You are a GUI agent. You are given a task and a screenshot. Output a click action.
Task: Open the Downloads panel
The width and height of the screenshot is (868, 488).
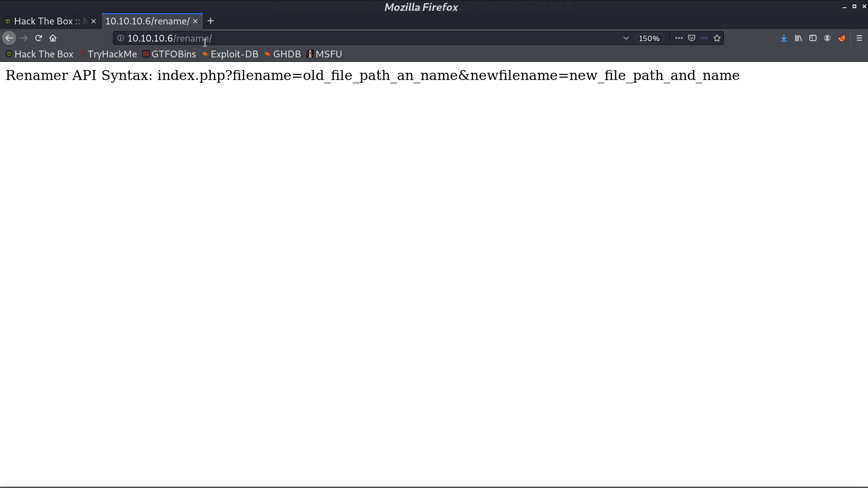pyautogui.click(x=784, y=38)
